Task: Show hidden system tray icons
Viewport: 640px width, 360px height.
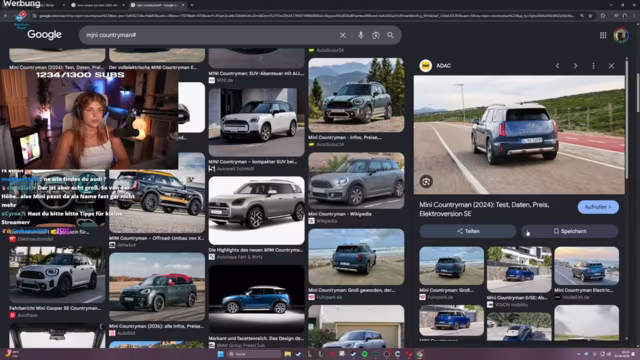Action: (x=578, y=354)
